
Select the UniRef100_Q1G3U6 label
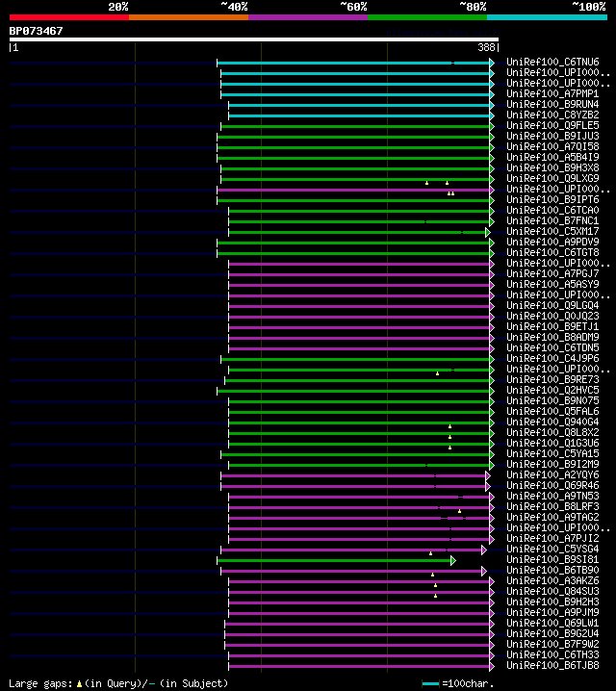pos(552,443)
